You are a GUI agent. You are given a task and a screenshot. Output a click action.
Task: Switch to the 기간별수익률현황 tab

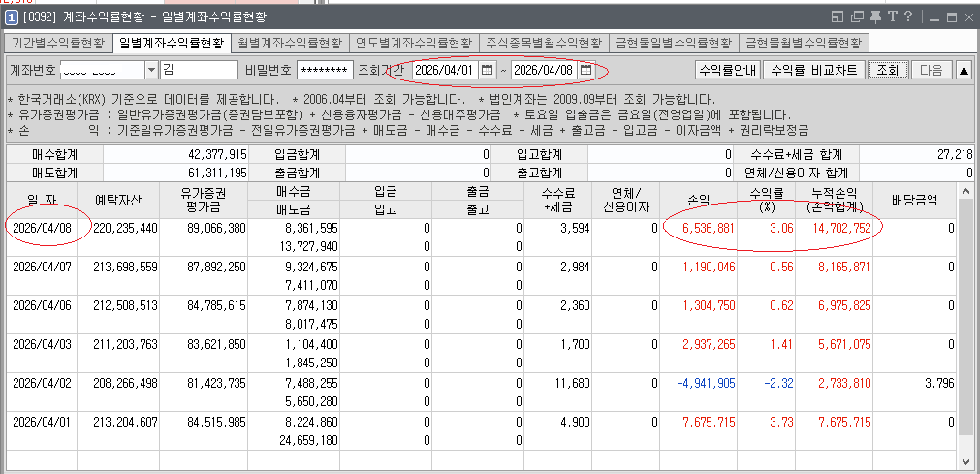(57, 43)
